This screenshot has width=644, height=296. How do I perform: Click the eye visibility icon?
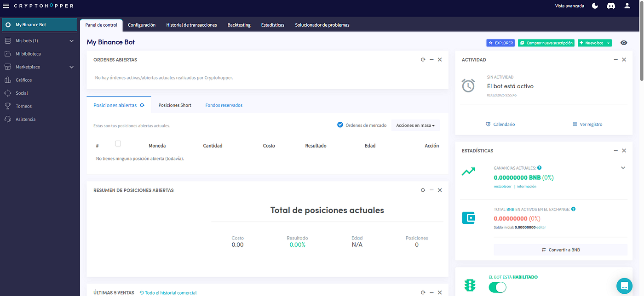624,43
